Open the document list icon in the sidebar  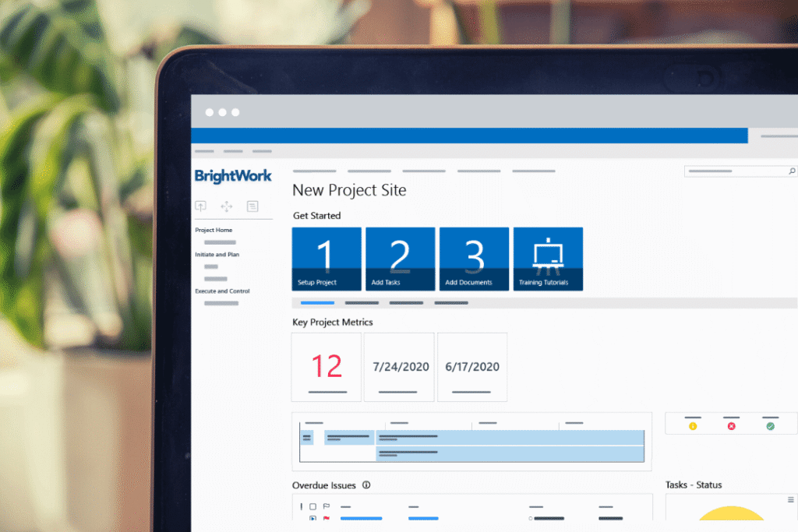point(252,207)
